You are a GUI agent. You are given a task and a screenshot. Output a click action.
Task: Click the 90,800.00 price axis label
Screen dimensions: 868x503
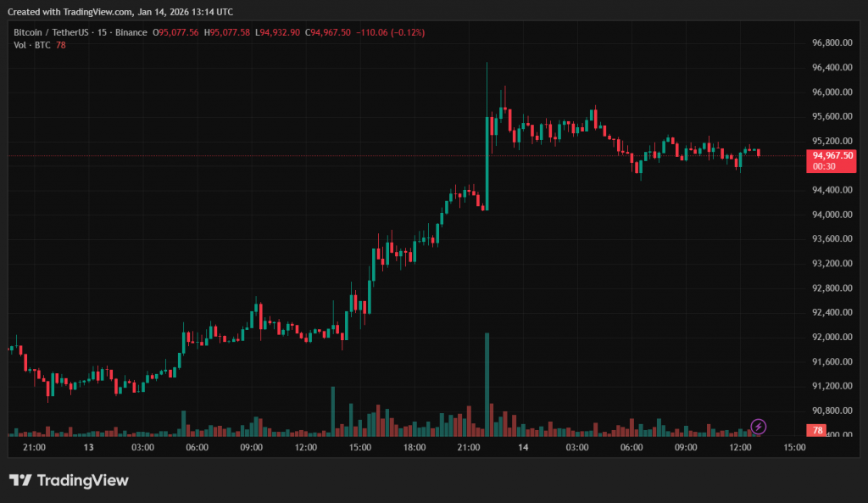pos(831,411)
